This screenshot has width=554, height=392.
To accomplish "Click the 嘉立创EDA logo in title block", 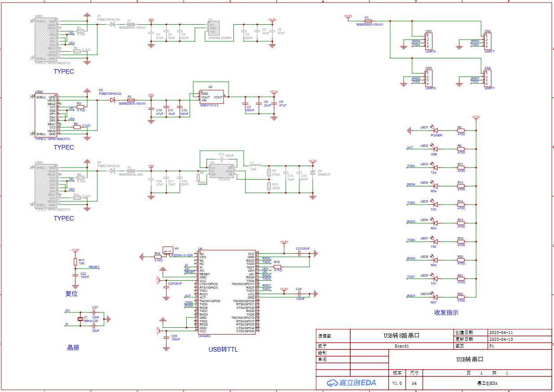I will pyautogui.click(x=352, y=383).
